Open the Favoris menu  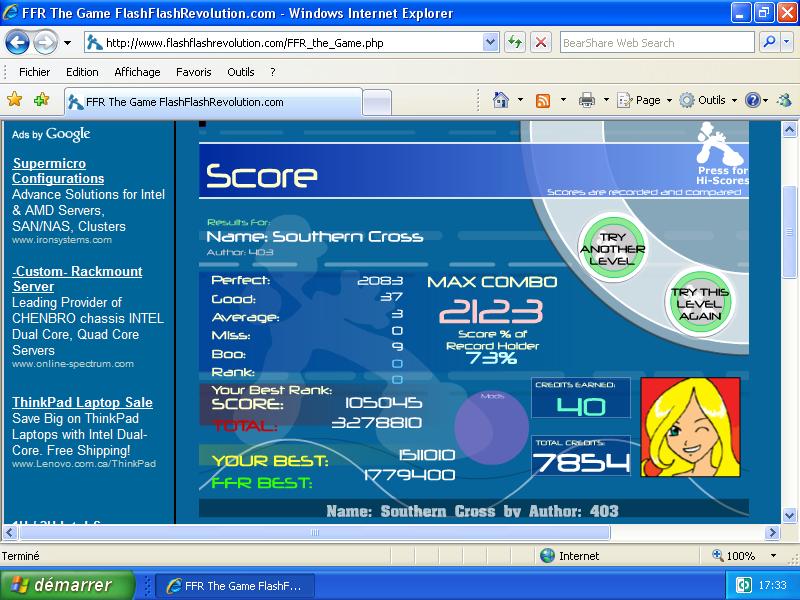point(193,72)
